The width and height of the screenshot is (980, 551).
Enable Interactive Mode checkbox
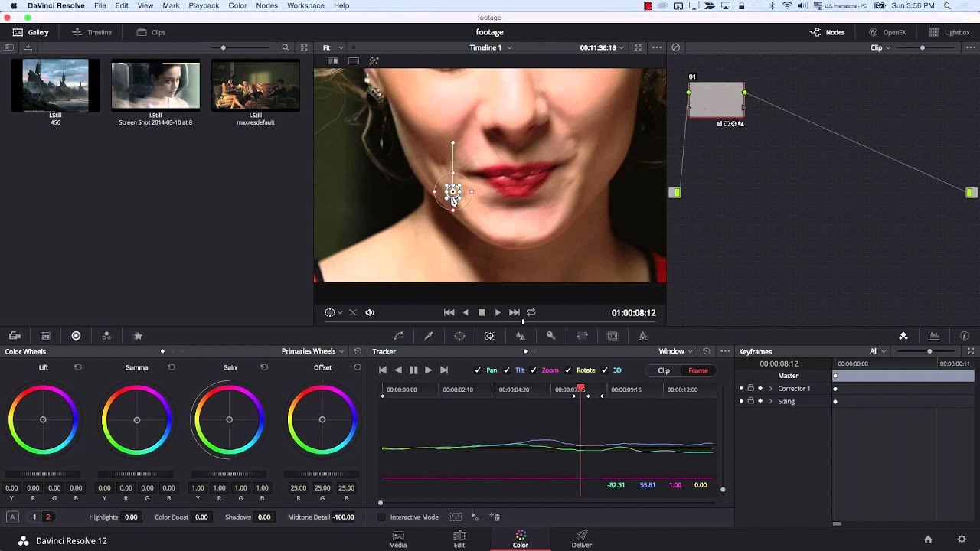[x=382, y=517]
